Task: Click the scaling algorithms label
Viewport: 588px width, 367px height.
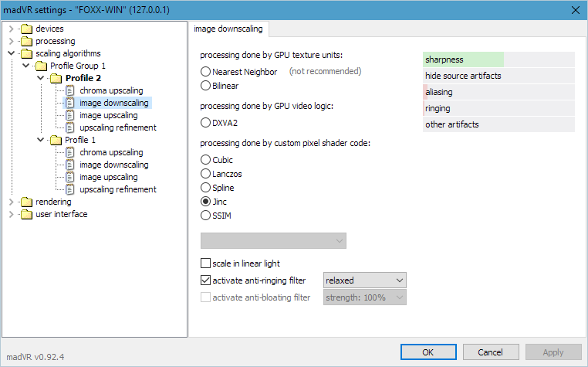Action: 68,53
